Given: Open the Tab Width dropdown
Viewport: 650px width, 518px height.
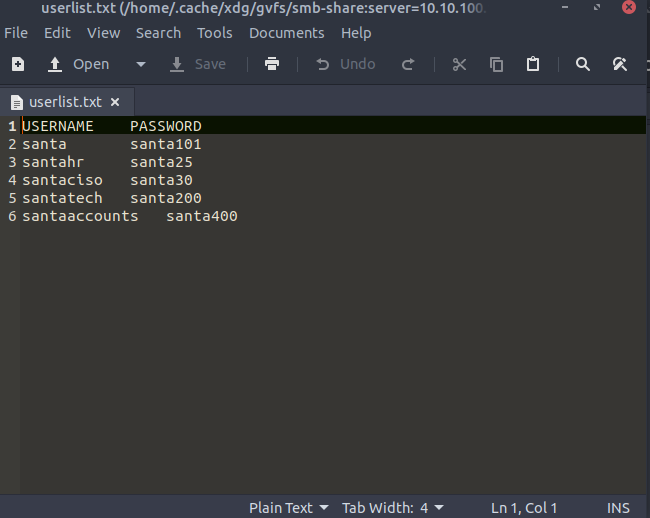Looking at the screenshot, I should click(x=392, y=508).
